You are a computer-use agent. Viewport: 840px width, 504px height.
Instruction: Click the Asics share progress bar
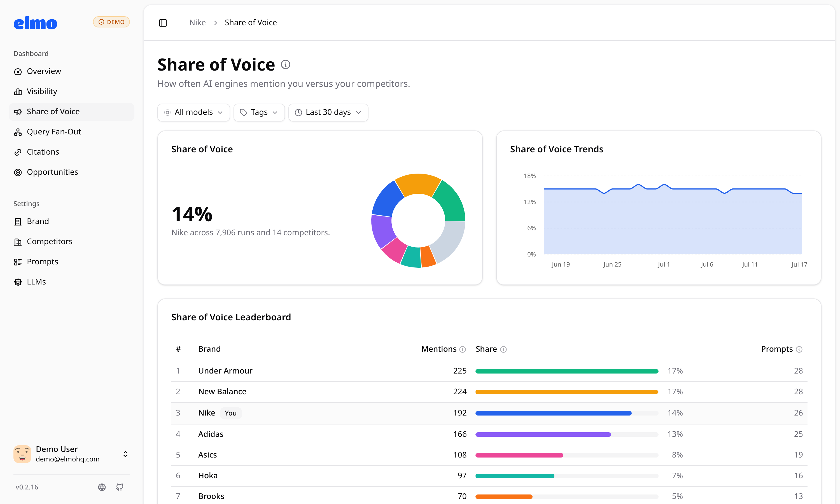pyautogui.click(x=567, y=456)
